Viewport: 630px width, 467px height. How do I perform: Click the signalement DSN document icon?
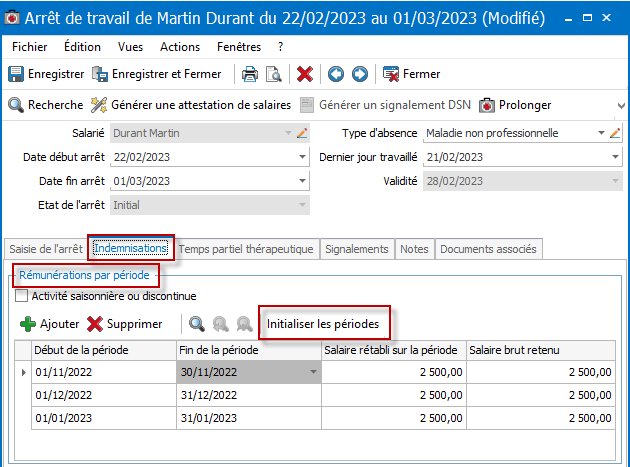307,105
